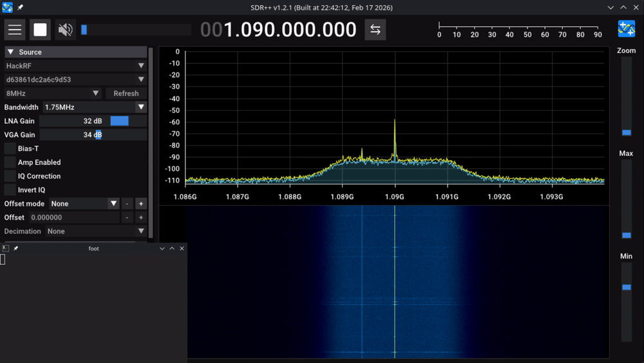Click the pin icon in SDR++ title bar
Image resolution: width=644 pixels, height=363 pixels.
click(x=20, y=7)
